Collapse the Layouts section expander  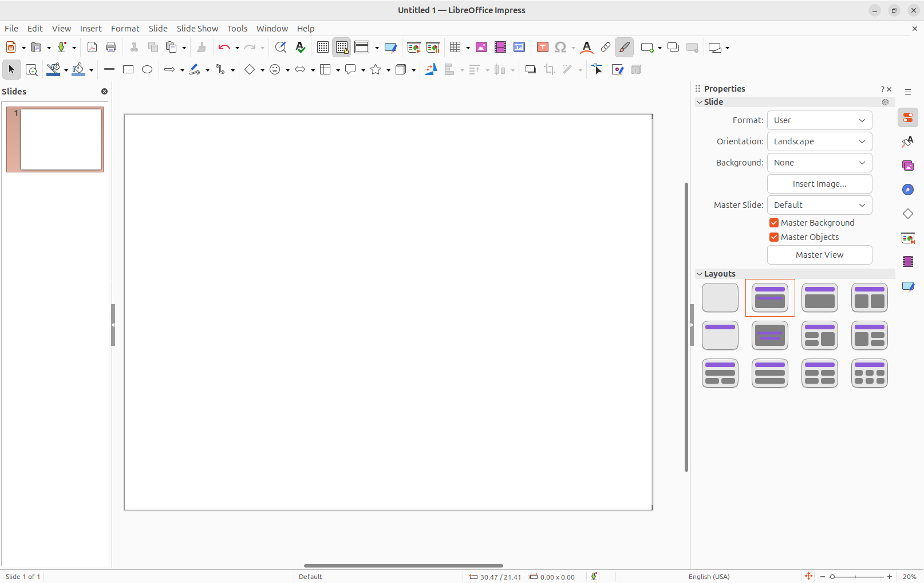pos(700,274)
